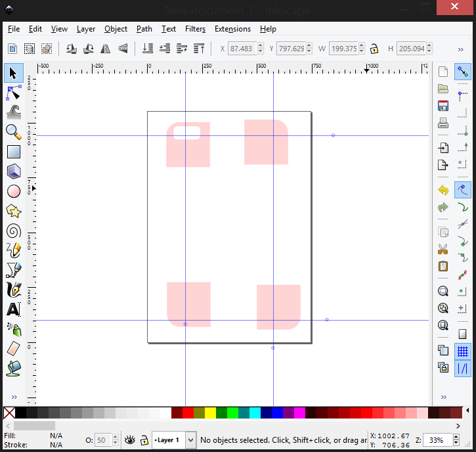Pick the yellow palette swatch
The image size is (476, 452).
point(210,413)
